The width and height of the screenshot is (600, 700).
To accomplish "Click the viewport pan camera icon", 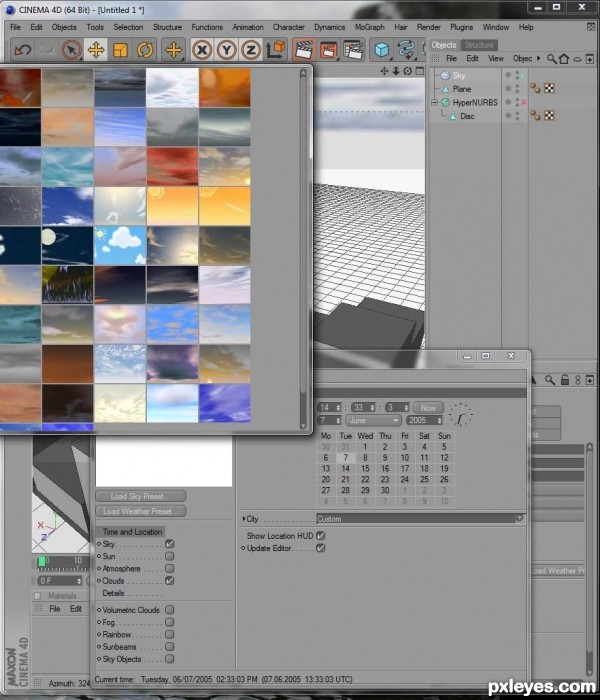I will (384, 71).
